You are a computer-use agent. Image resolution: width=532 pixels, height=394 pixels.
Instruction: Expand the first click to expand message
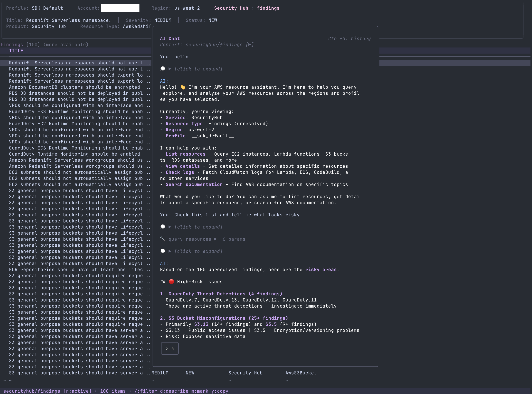tap(198, 69)
